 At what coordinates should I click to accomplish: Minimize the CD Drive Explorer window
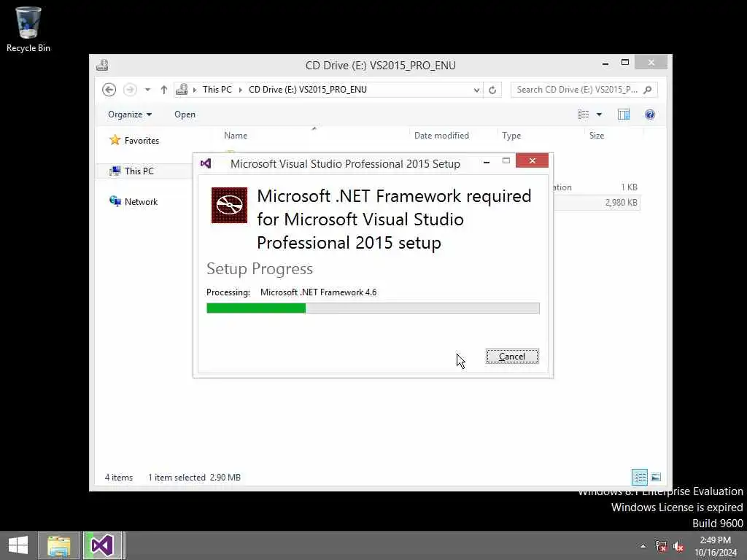click(605, 63)
